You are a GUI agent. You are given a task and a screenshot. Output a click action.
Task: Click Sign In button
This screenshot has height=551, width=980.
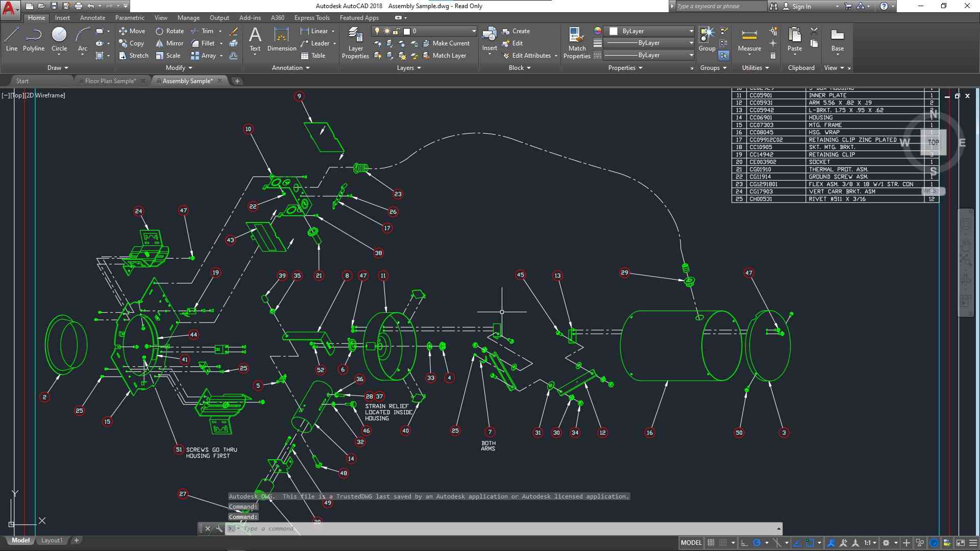click(x=801, y=6)
